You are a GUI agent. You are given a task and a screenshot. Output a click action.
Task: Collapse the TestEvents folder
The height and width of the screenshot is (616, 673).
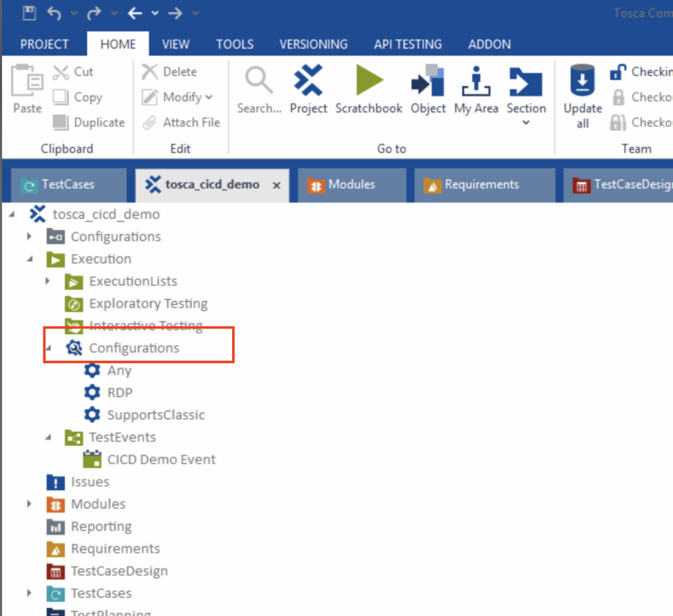[x=48, y=437]
